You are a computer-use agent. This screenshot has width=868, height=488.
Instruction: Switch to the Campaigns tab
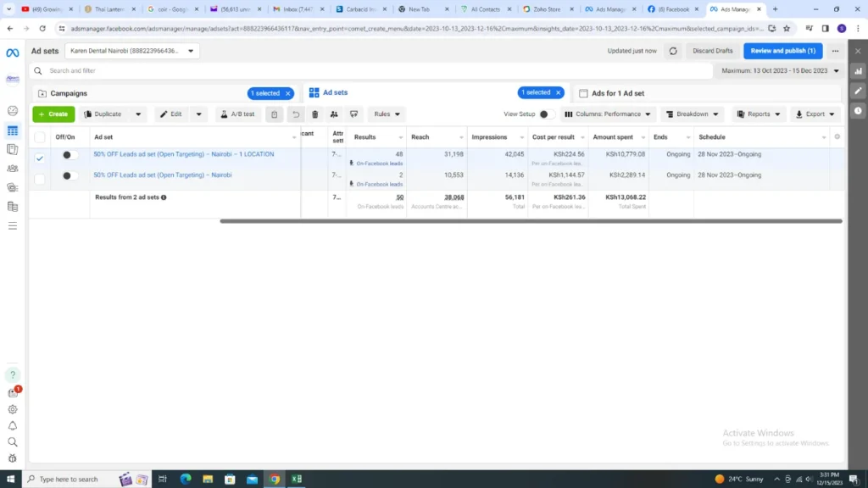pos(69,93)
